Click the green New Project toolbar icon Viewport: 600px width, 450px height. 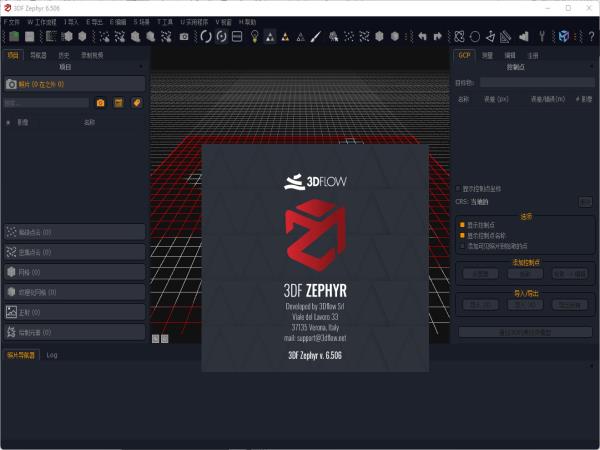[x=14, y=37]
